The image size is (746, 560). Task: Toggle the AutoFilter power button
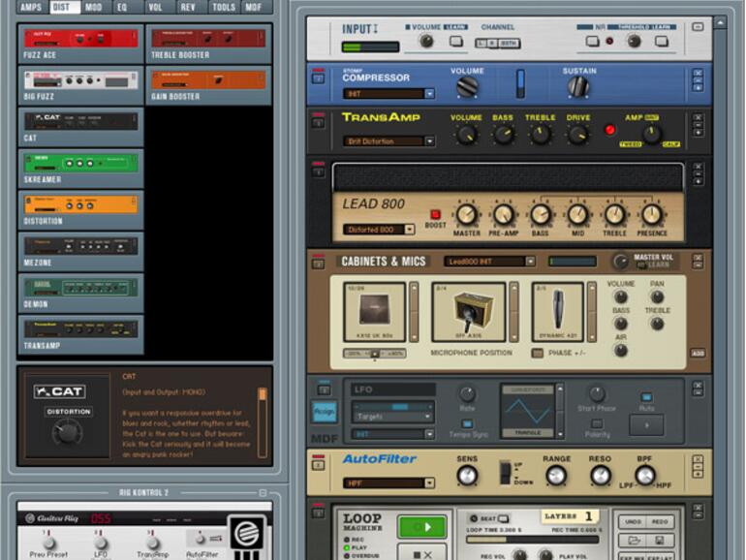pos(319,464)
